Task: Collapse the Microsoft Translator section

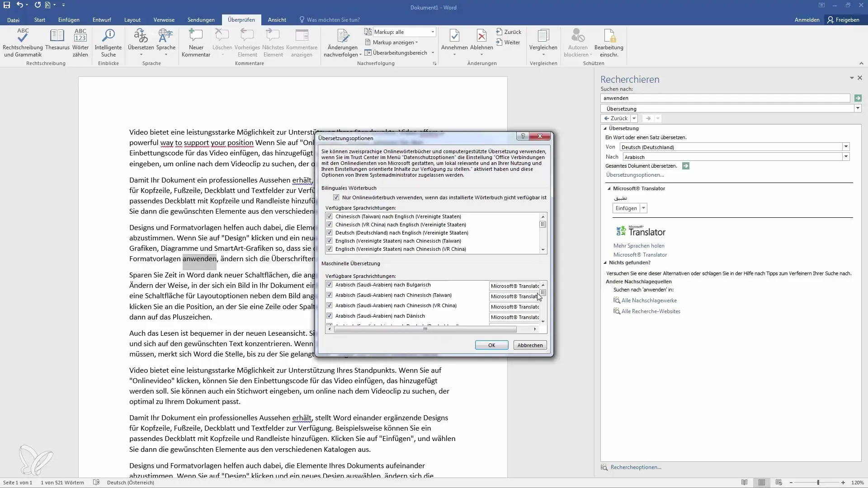Action: [x=609, y=188]
